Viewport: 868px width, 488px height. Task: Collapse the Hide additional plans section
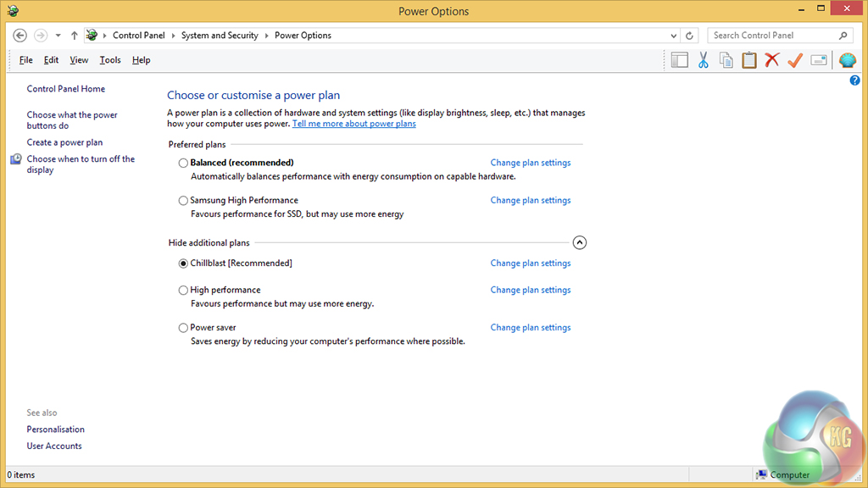click(579, 243)
